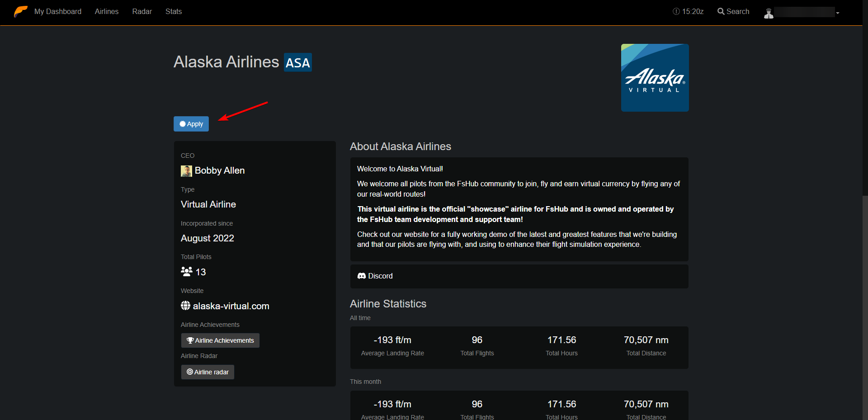Screen dimensions: 868x420
Task: Click the total pilots count 13
Action: 201,272
